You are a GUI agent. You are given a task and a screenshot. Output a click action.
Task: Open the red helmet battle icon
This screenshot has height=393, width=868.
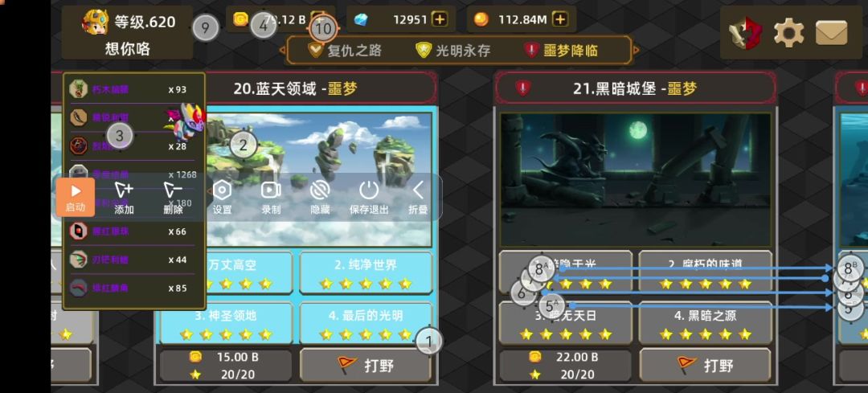[x=744, y=33]
